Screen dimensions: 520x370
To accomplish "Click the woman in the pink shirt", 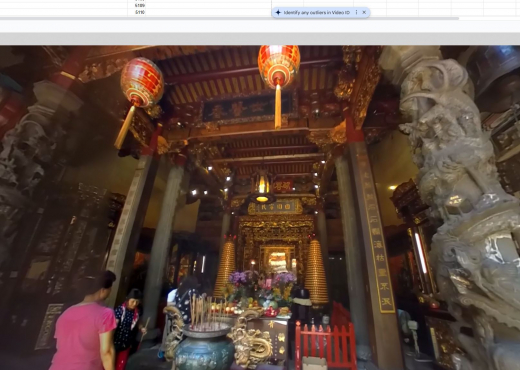I will coord(84,323).
